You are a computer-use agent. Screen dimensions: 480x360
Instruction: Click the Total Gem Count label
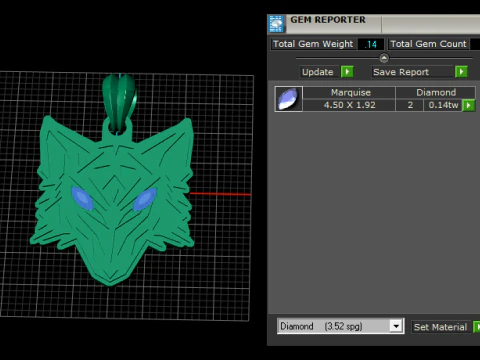pyautogui.click(x=428, y=44)
